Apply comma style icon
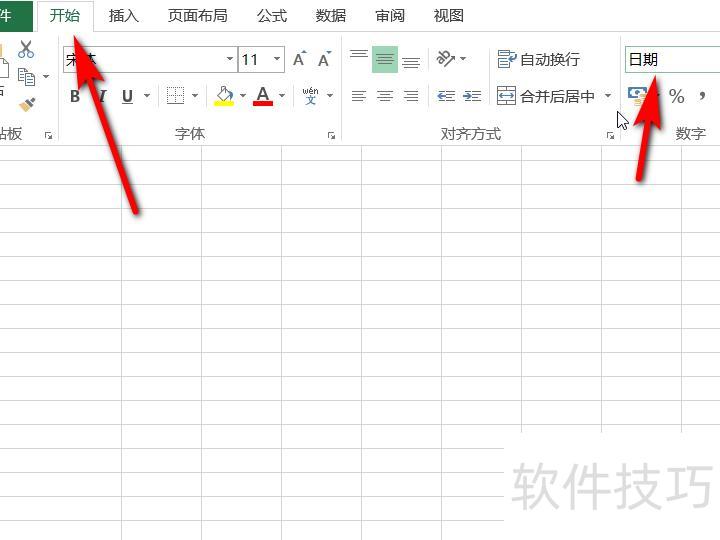 pyautogui.click(x=702, y=96)
